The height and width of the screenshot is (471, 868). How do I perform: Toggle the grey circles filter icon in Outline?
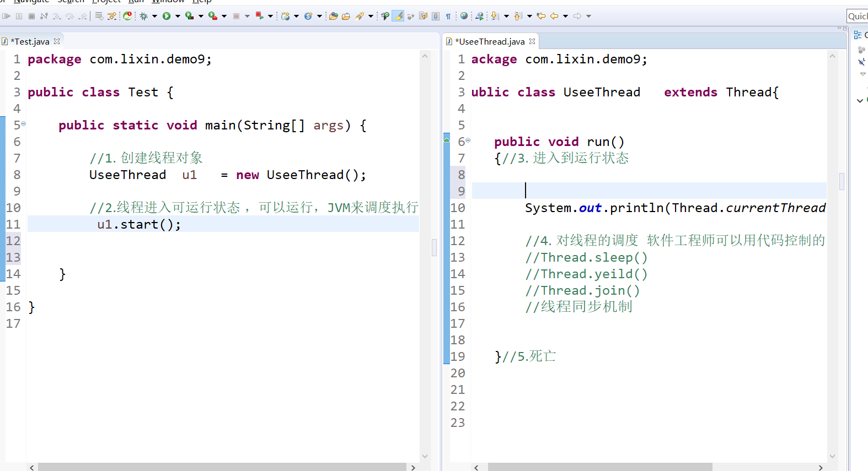click(x=861, y=50)
